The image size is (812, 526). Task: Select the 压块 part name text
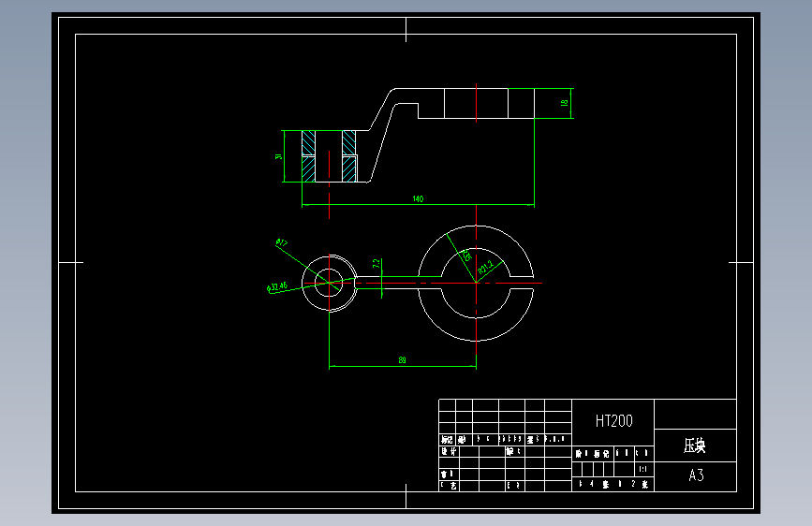click(x=694, y=446)
